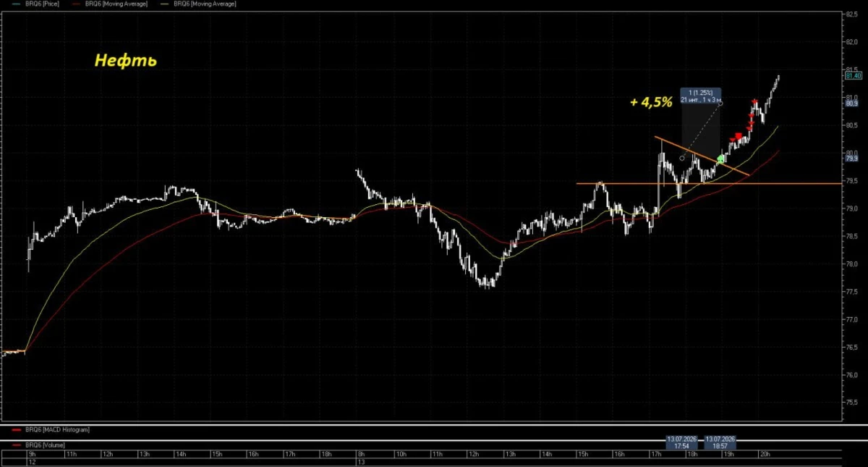Screen dimensions: 868x467
Task: Click the green buy arrow marker on chart
Action: (720, 158)
